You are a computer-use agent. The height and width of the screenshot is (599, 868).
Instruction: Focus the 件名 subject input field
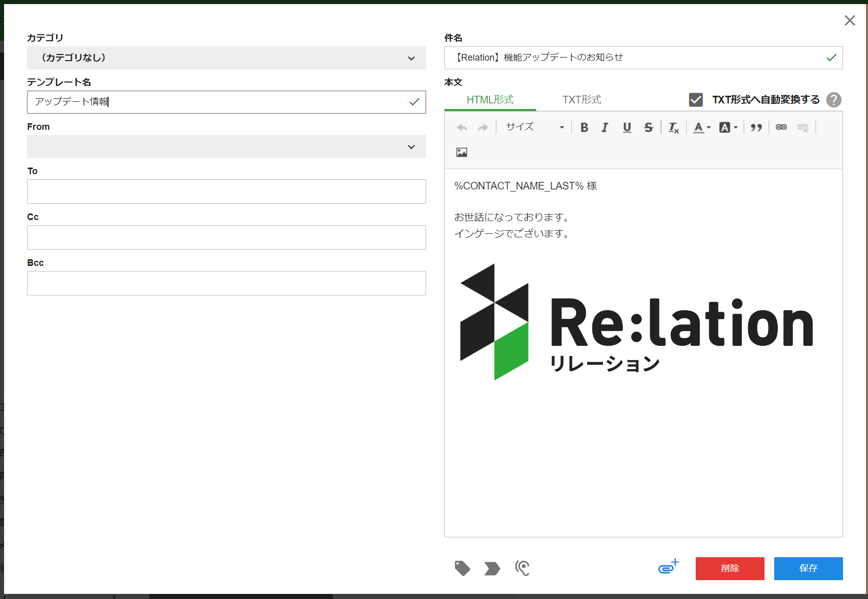[643, 58]
